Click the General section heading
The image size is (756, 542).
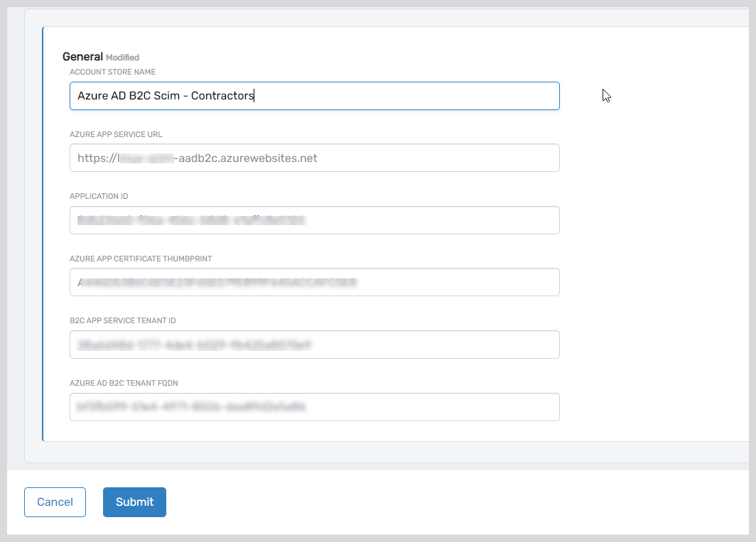tap(82, 57)
